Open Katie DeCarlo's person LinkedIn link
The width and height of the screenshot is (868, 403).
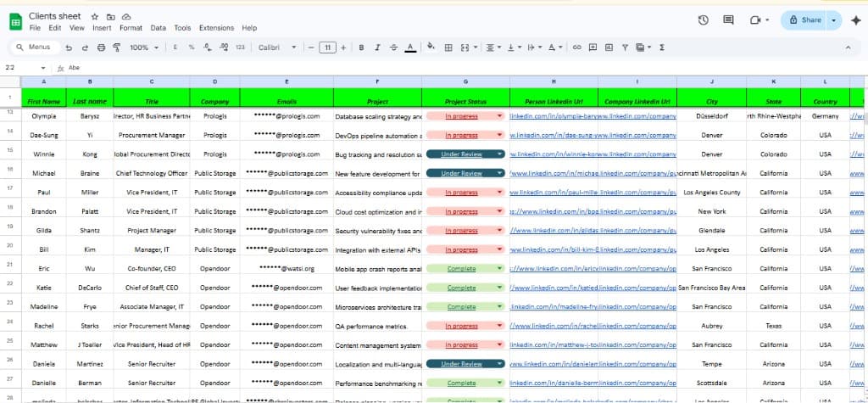pyautogui.click(x=554, y=288)
